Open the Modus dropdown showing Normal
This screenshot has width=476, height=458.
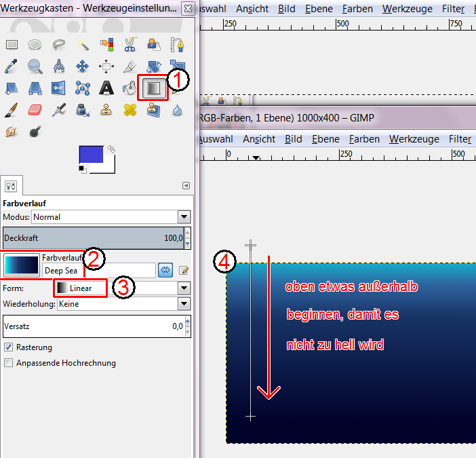[111, 217]
